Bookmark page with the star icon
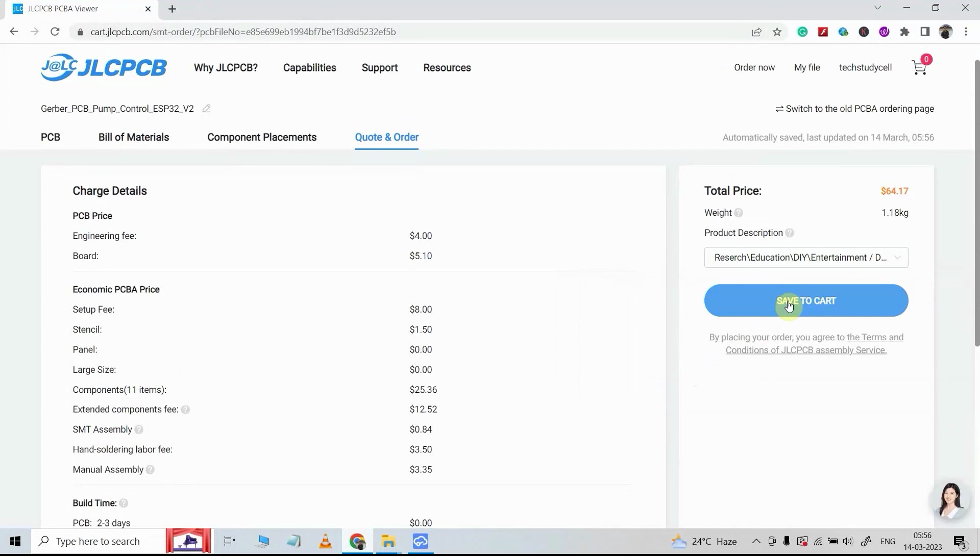Viewport: 980px width, 556px height. [x=777, y=32]
